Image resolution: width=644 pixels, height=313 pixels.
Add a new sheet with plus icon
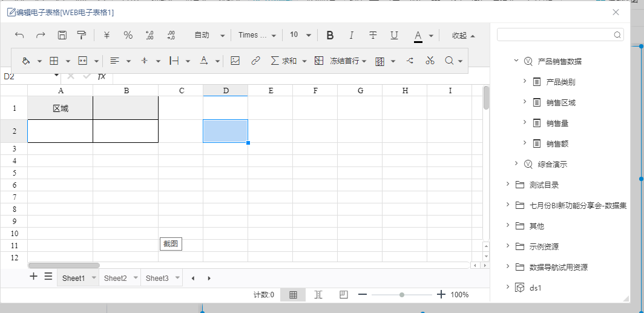pos(34,277)
